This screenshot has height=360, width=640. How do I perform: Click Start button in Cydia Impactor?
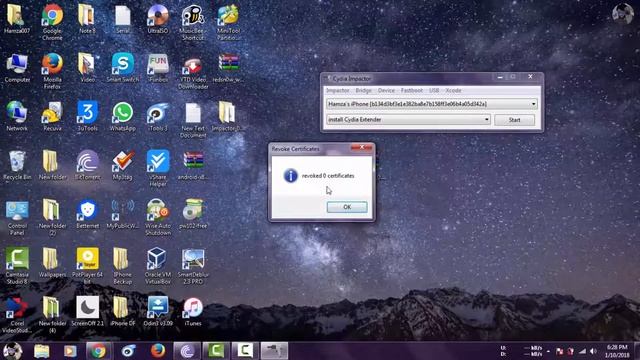click(514, 120)
